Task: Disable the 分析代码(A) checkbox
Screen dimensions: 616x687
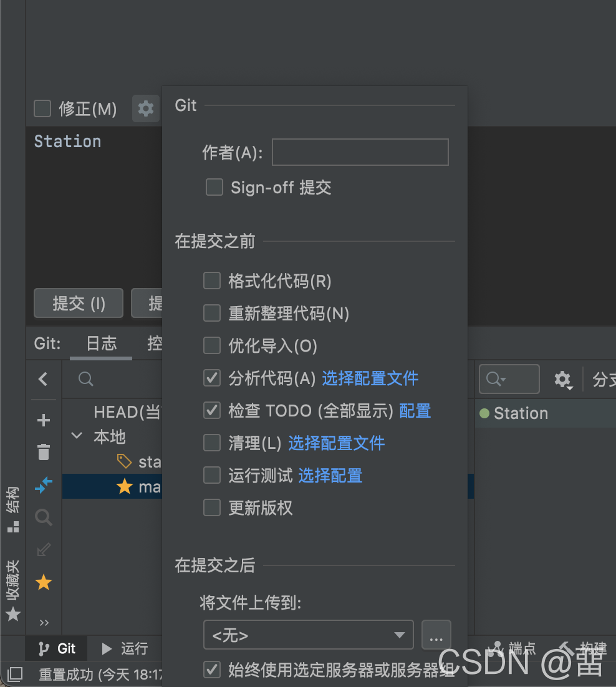Action: point(212,378)
